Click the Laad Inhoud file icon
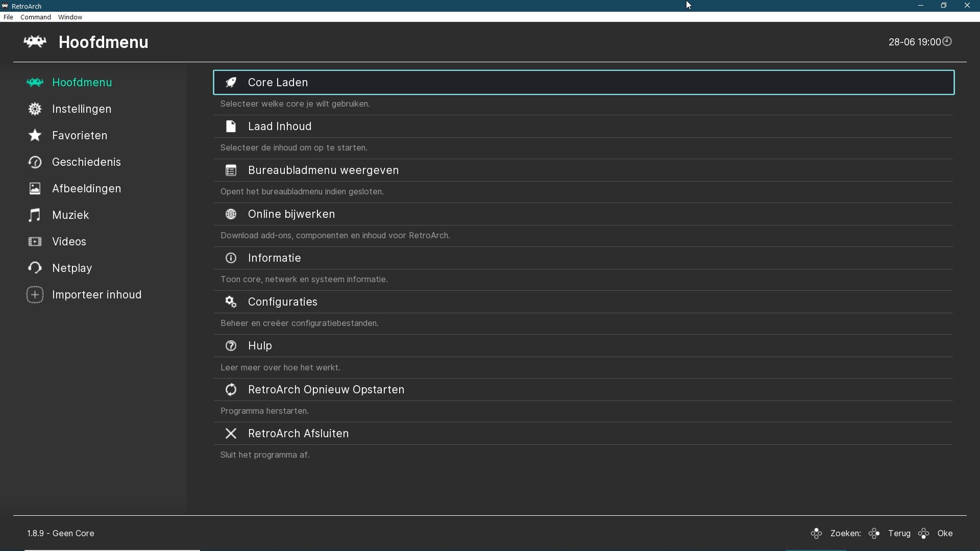This screenshot has height=551, width=980. [231, 126]
